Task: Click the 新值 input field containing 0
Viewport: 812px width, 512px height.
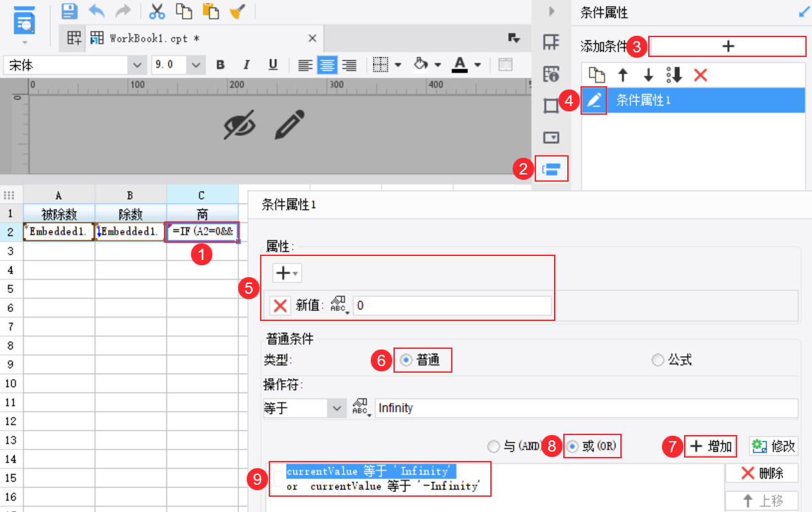Action: [452, 306]
